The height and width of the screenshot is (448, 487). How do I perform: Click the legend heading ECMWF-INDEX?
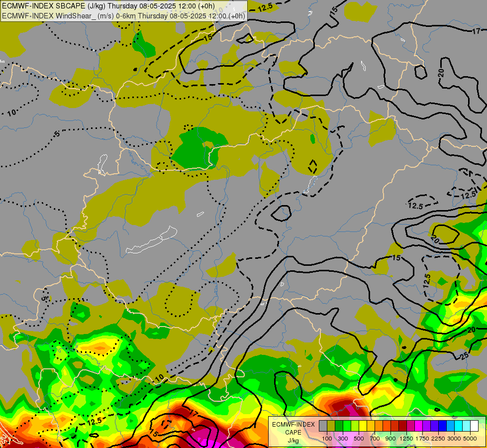click(293, 425)
